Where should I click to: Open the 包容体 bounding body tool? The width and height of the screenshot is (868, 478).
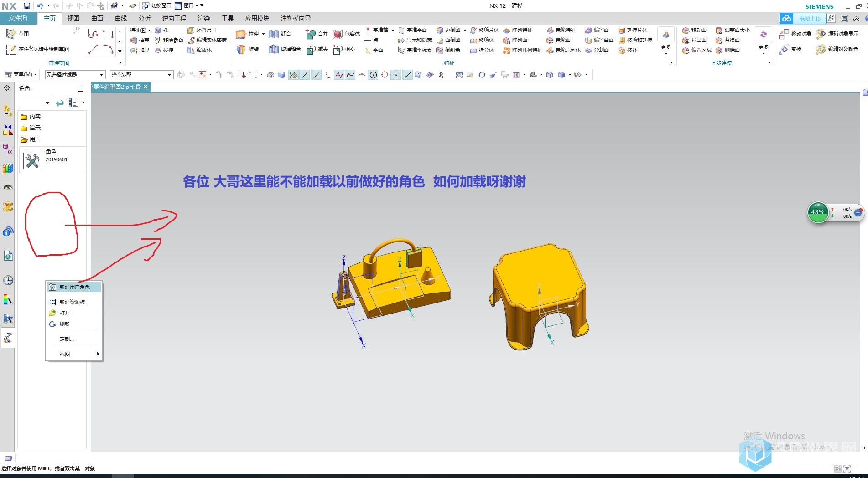click(x=346, y=34)
